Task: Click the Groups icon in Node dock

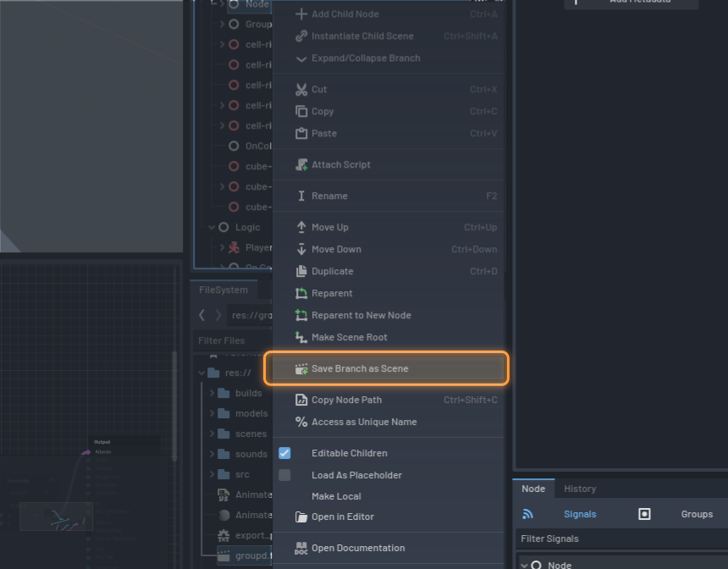Action: pyautogui.click(x=644, y=514)
